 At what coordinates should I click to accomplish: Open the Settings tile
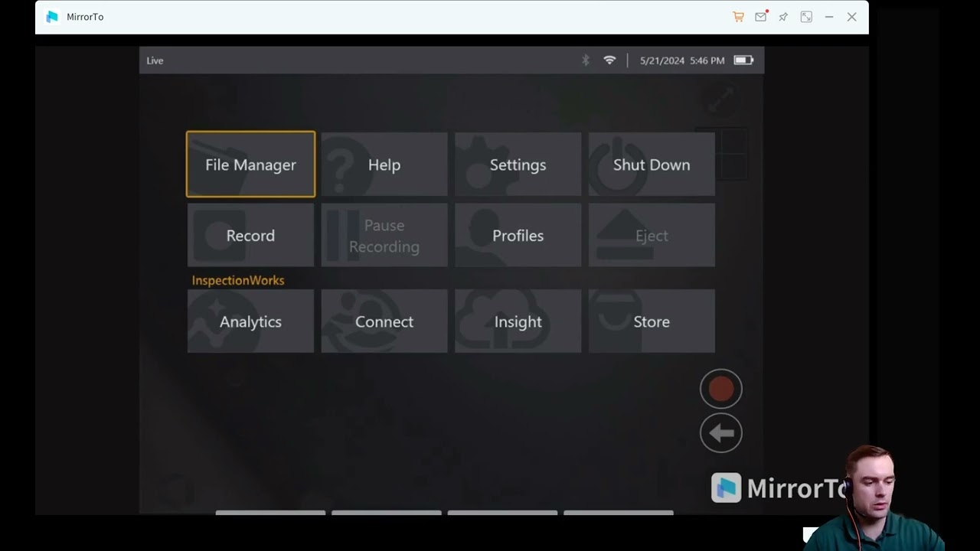518,165
